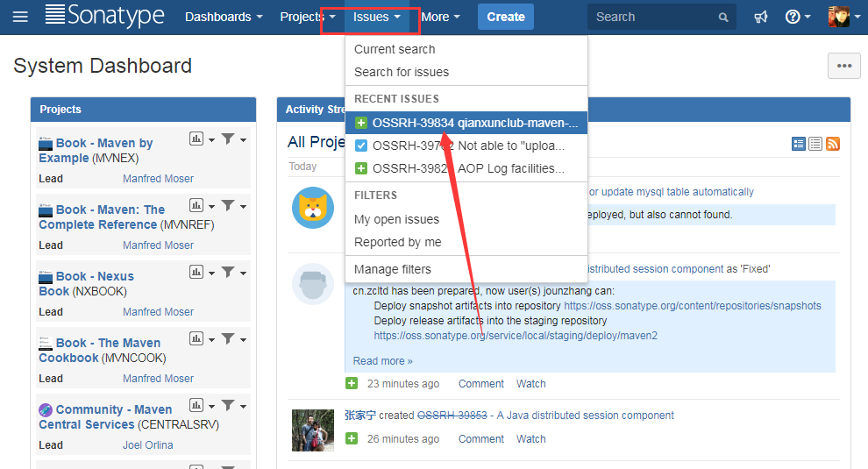Open the user profile avatar menu
This screenshot has height=469, width=868.
coord(843,17)
